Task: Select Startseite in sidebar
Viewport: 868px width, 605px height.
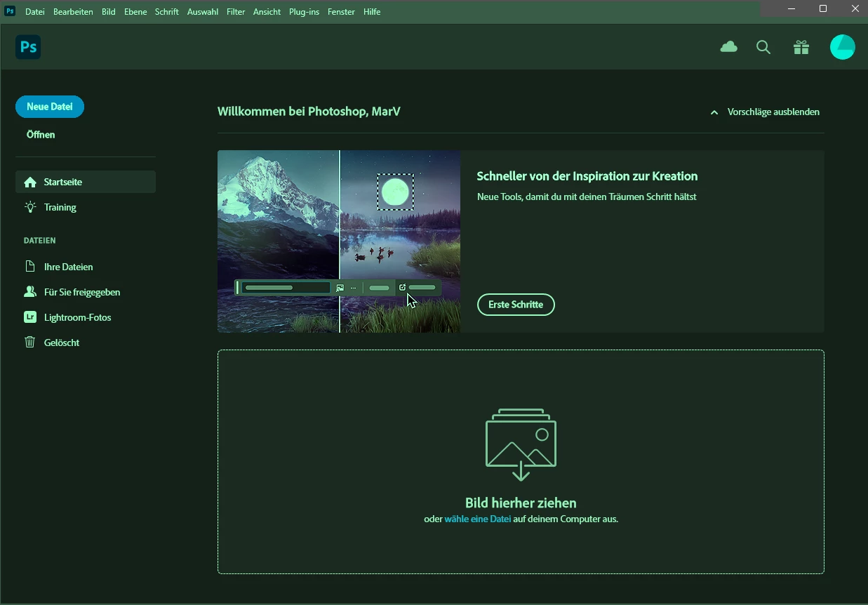Action: [86, 182]
